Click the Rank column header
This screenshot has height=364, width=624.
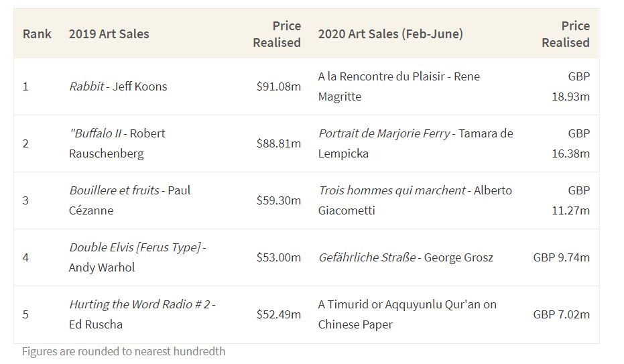click(37, 34)
